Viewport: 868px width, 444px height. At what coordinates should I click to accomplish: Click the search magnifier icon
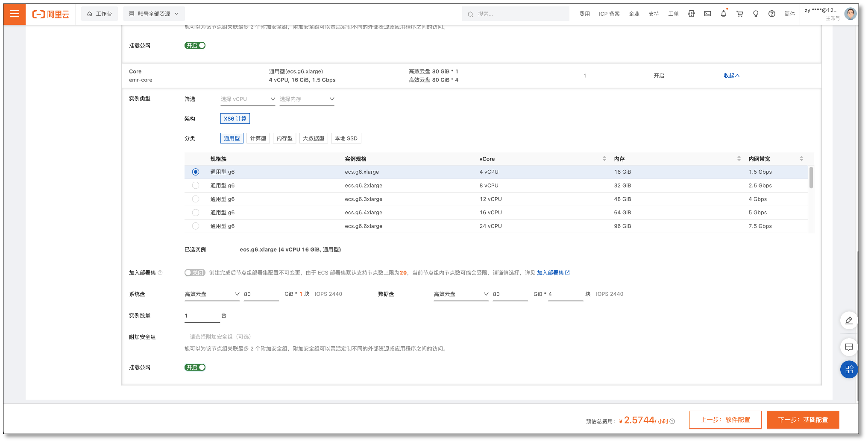(x=470, y=14)
